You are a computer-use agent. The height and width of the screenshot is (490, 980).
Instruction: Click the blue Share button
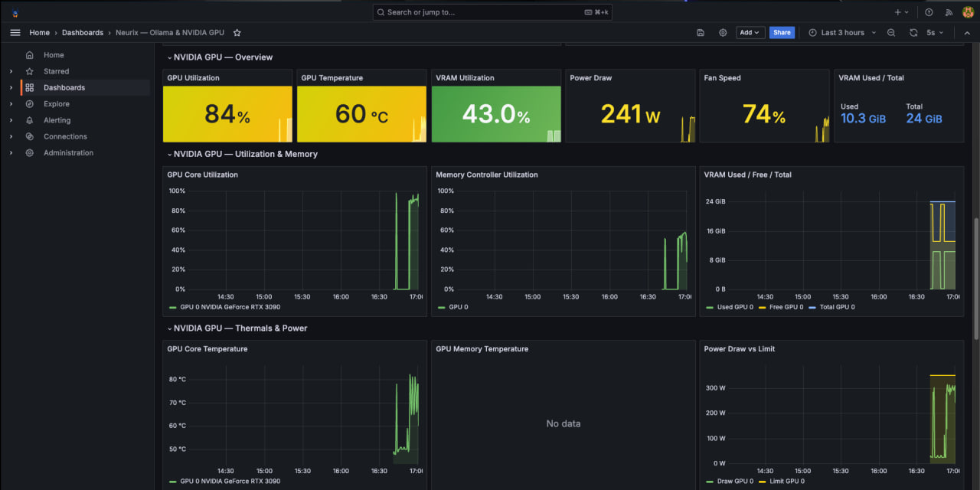point(782,33)
